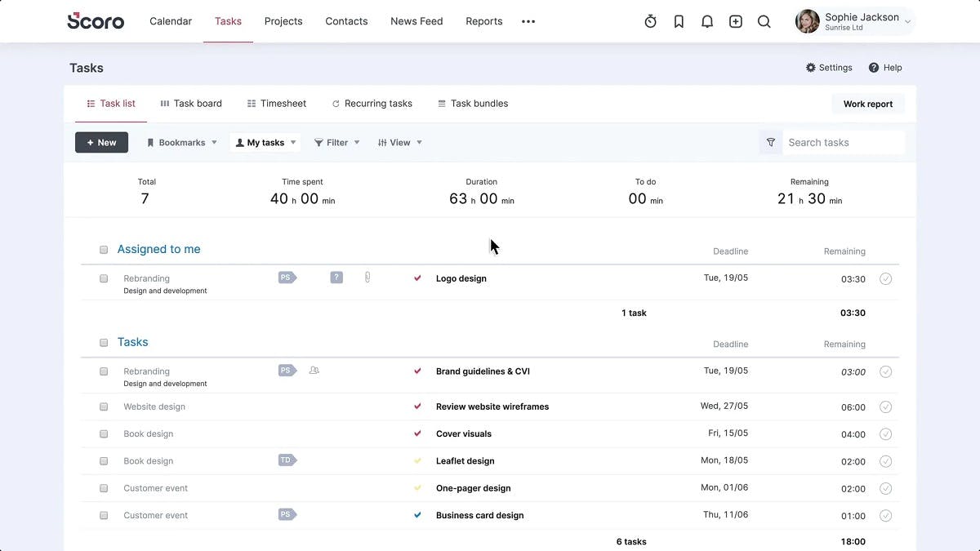Screen dimensions: 980x551
Task: Mark Logo design task as complete
Action: pyautogui.click(x=886, y=279)
